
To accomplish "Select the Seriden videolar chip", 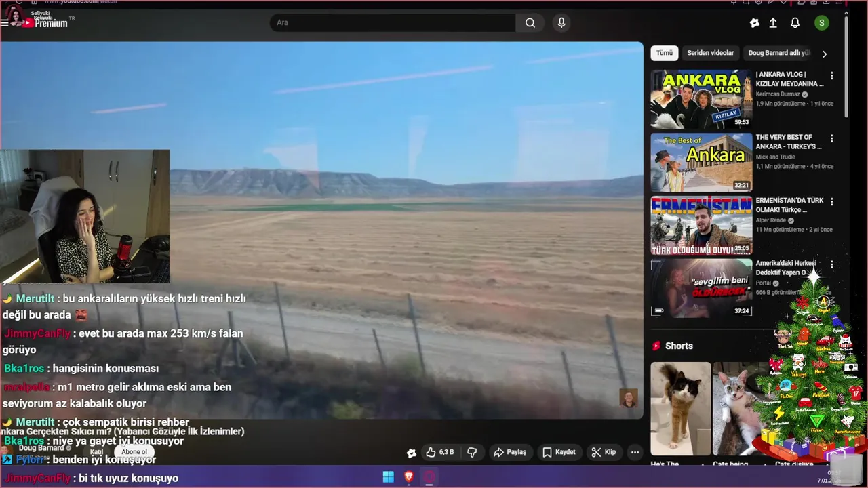I will (711, 53).
